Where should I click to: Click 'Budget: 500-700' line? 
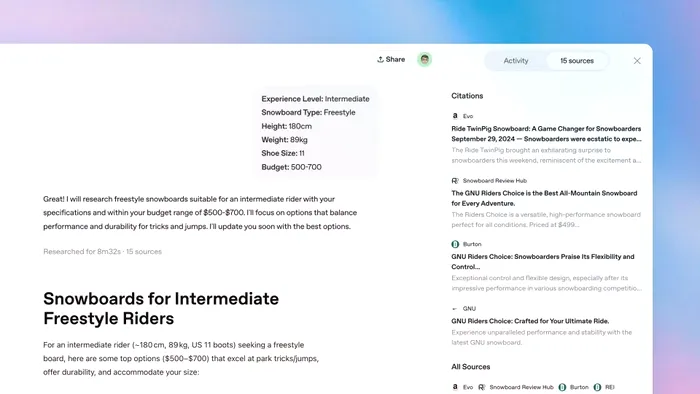(292, 167)
